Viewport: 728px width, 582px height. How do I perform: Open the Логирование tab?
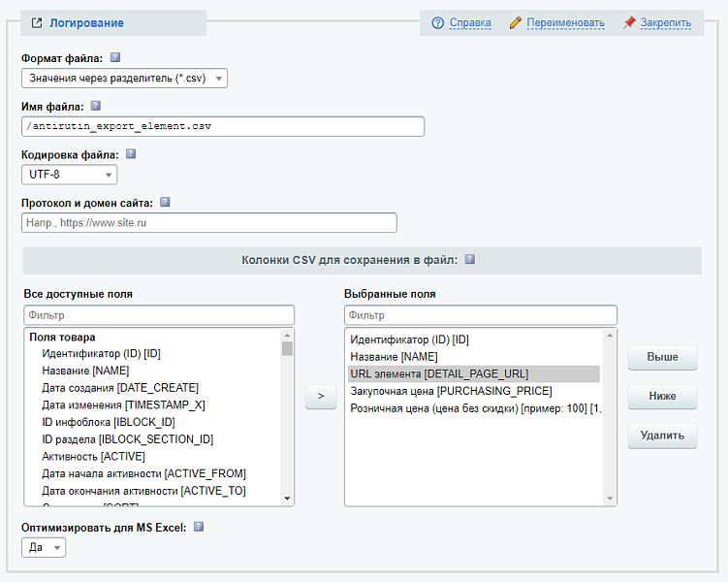coord(86,22)
